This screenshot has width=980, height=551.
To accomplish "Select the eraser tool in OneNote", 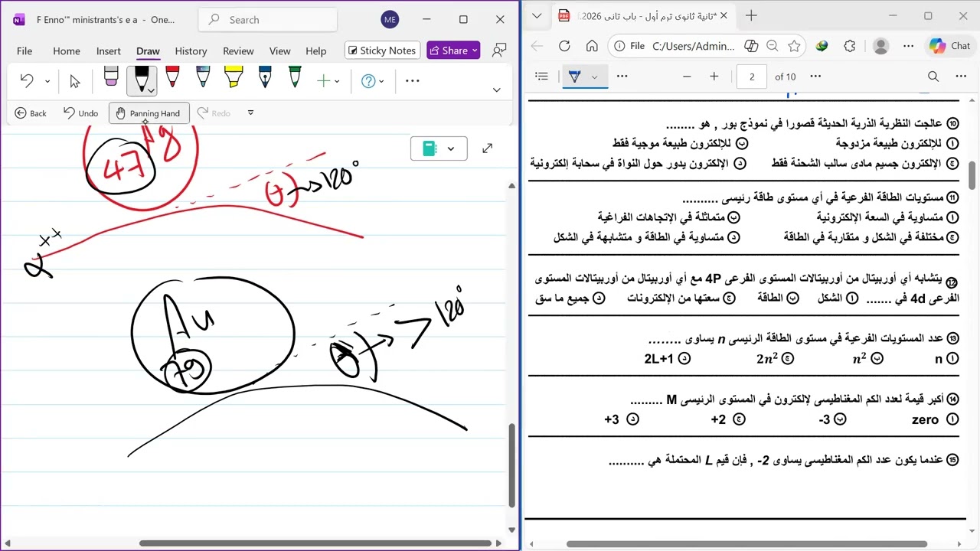I will pyautogui.click(x=111, y=77).
